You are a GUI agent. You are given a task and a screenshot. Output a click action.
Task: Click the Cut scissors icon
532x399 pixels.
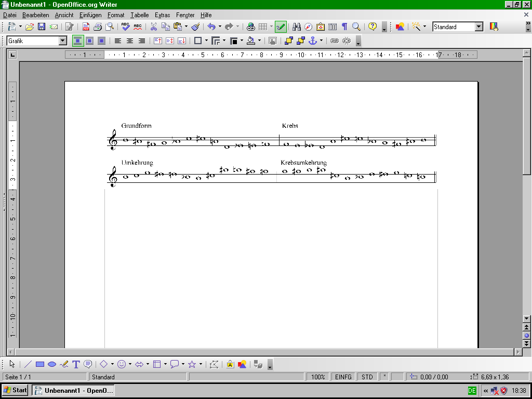pyautogui.click(x=154, y=27)
